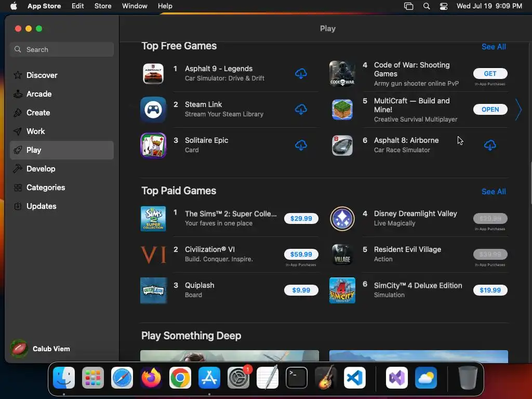Open Asphalt 9 - Legends app icon
Image resolution: width=532 pixels, height=399 pixels.
click(x=153, y=74)
